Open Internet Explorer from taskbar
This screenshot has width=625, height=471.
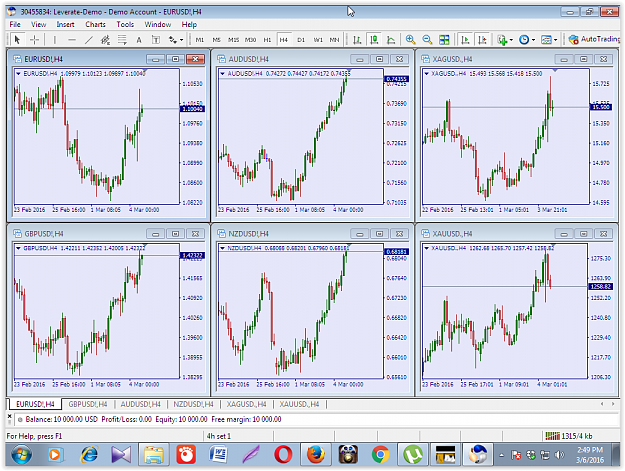(x=89, y=454)
